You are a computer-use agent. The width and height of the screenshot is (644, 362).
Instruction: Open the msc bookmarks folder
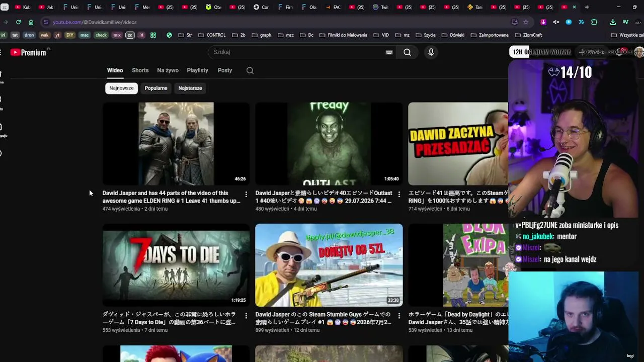coord(285,35)
